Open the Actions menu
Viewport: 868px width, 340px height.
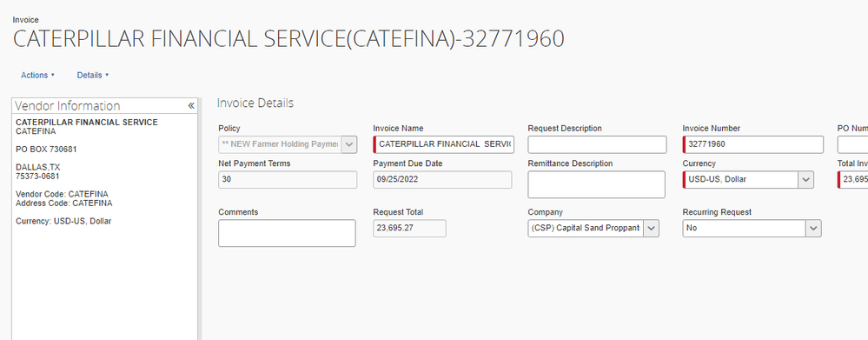pos(37,76)
